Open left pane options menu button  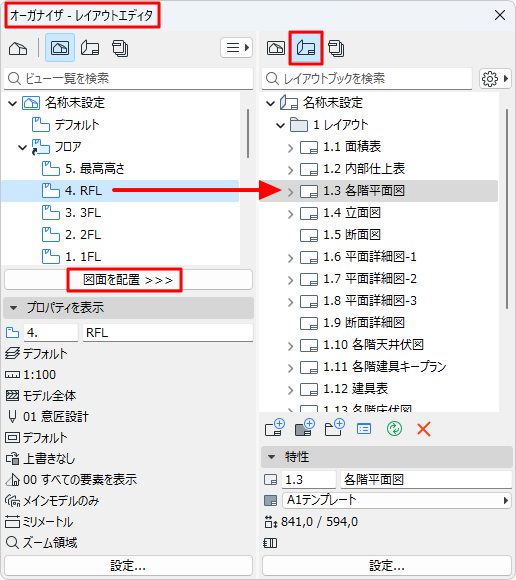(237, 48)
